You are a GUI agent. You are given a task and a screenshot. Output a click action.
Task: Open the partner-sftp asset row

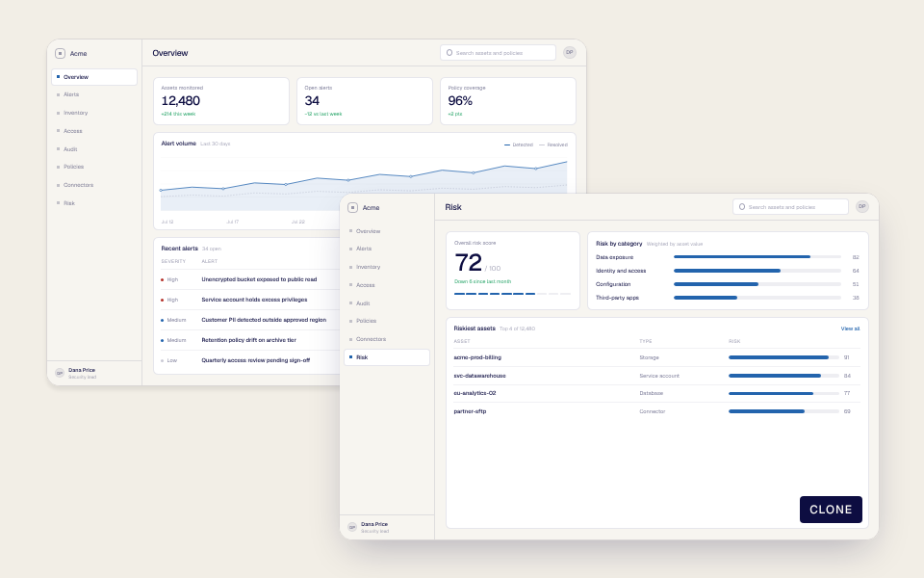pyautogui.click(x=656, y=411)
